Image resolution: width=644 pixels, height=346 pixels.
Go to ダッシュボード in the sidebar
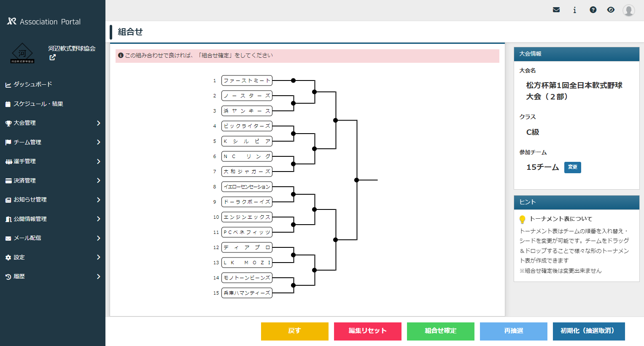(x=32, y=84)
